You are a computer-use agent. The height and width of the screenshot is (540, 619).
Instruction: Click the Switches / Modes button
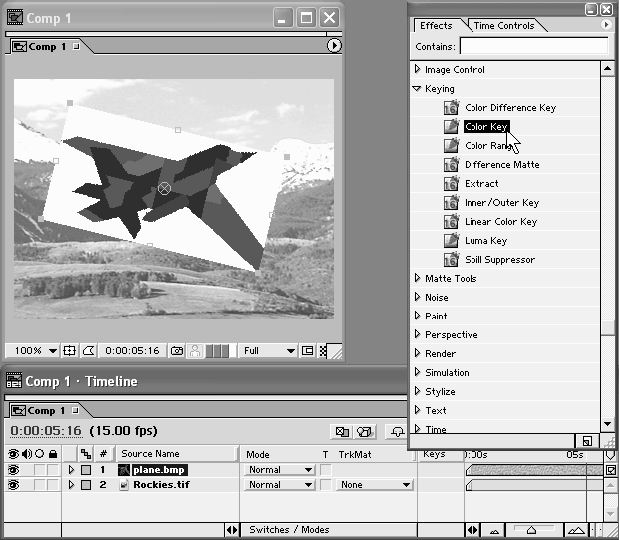coord(289,530)
